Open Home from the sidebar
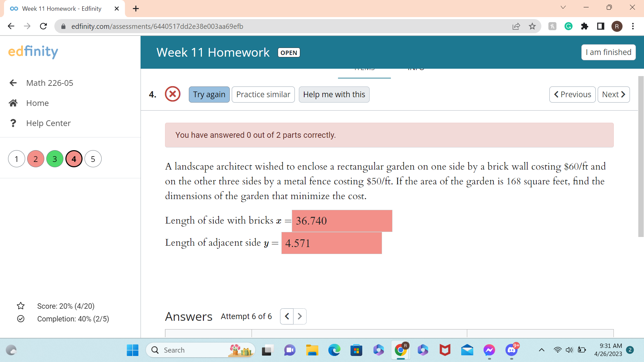Screen dimensions: 644x362 37,103
